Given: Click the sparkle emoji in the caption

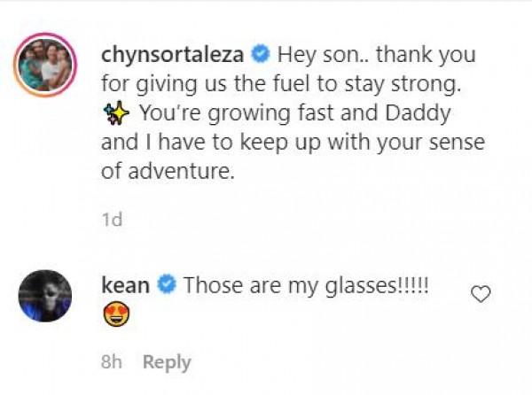Looking at the screenshot, I should pos(114,114).
